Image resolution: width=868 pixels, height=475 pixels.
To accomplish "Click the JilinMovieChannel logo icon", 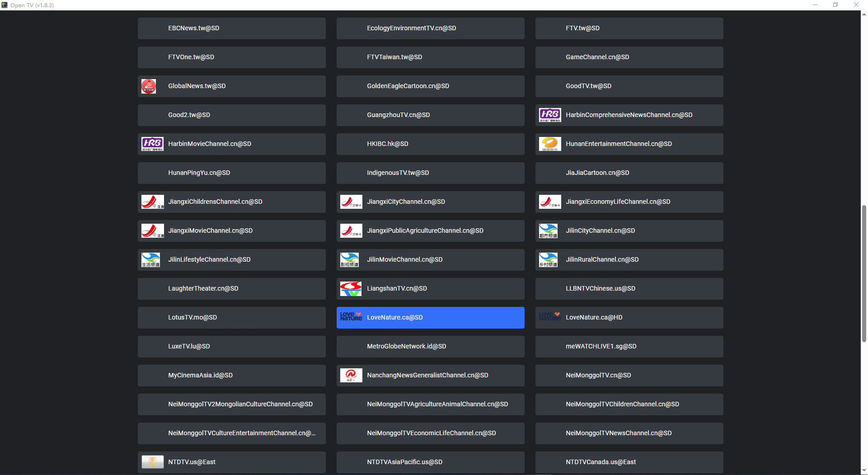I will (x=349, y=260).
